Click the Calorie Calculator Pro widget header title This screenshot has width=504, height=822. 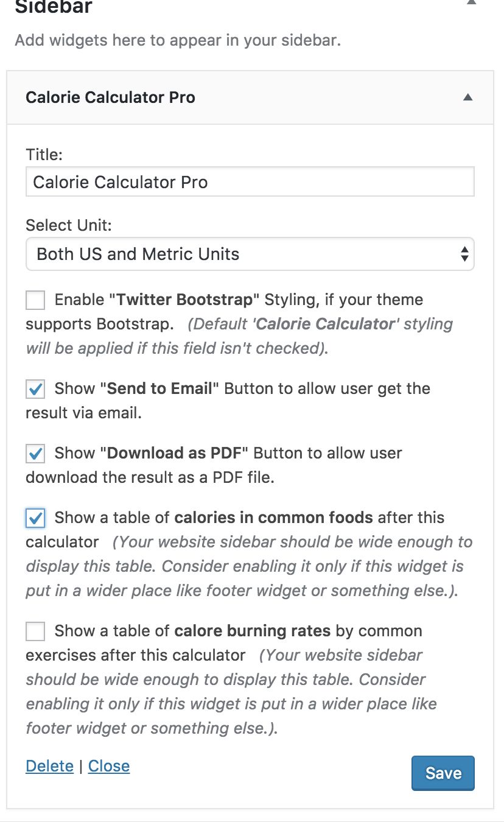(x=110, y=97)
